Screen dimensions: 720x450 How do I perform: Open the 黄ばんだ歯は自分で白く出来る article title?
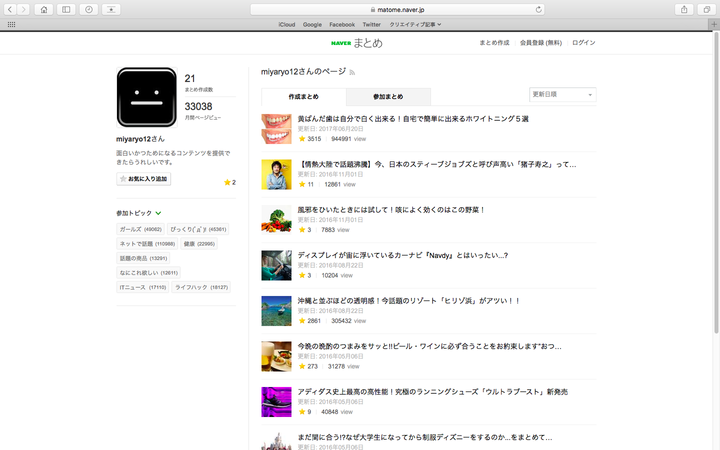pos(413,119)
